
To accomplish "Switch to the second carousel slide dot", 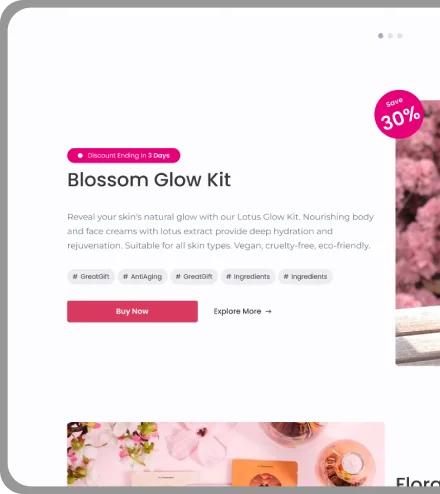I will (390, 36).
